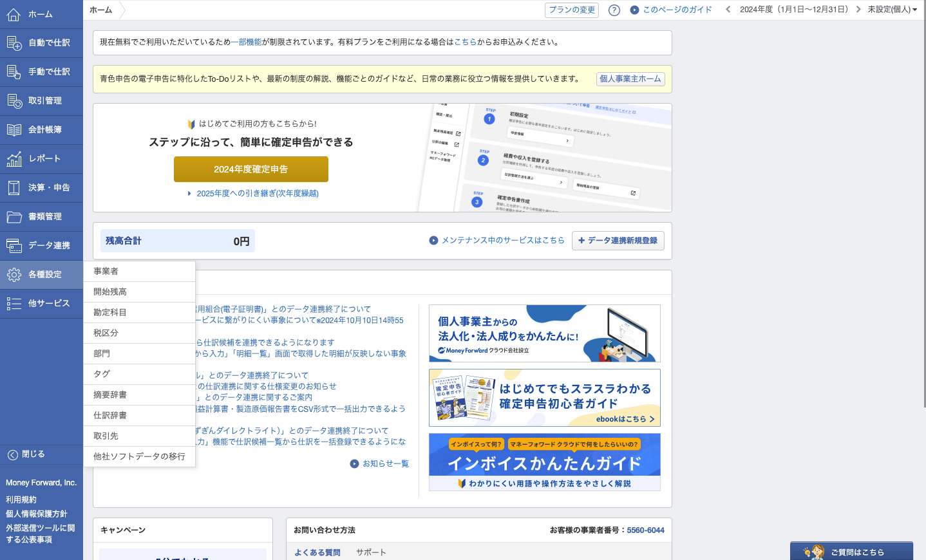Select 他社ソフトデータの移行 menu entry

point(139,457)
